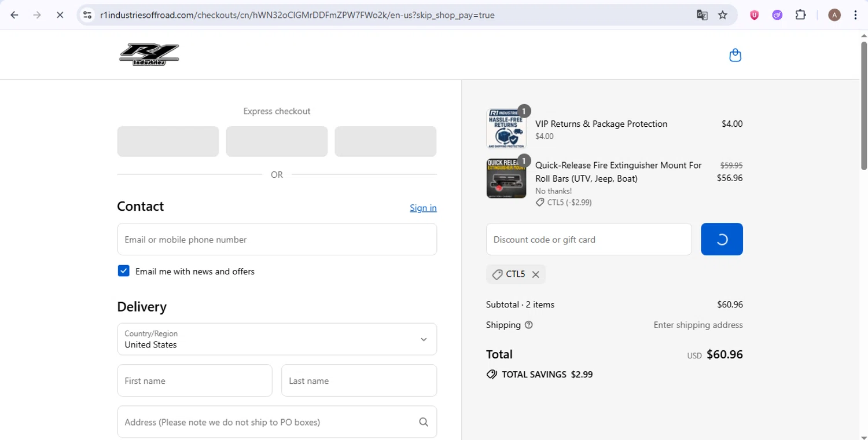Click the total savings tag icon
Image resolution: width=868 pixels, height=440 pixels.
click(x=492, y=375)
